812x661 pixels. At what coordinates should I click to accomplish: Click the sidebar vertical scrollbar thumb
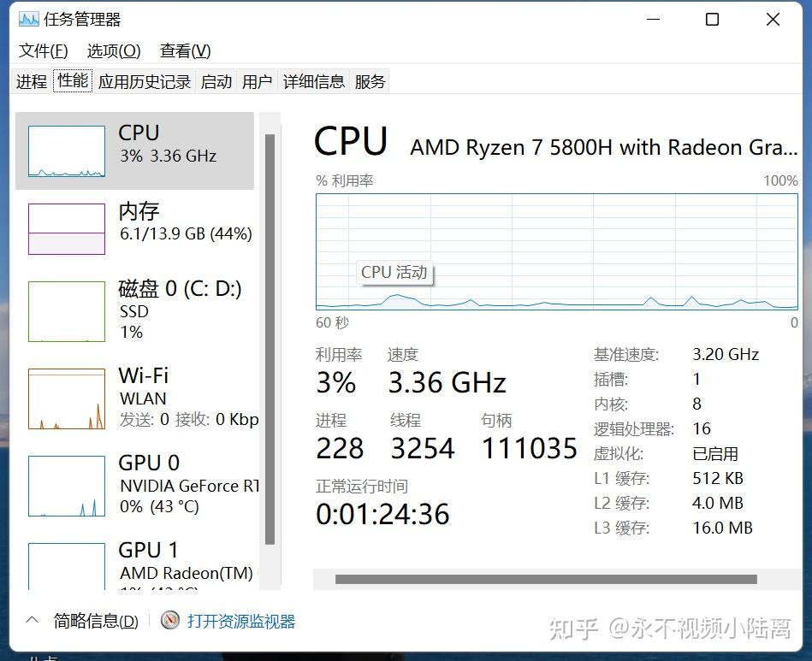[270, 339]
